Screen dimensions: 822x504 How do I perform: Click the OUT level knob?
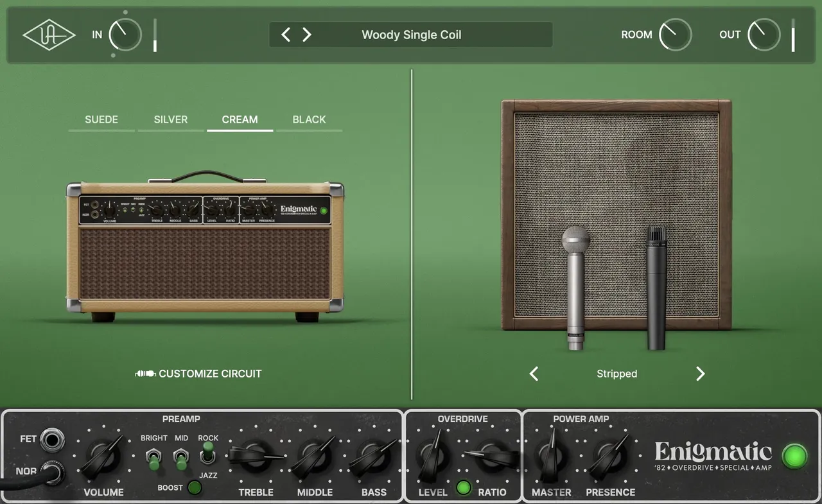pyautogui.click(x=764, y=35)
